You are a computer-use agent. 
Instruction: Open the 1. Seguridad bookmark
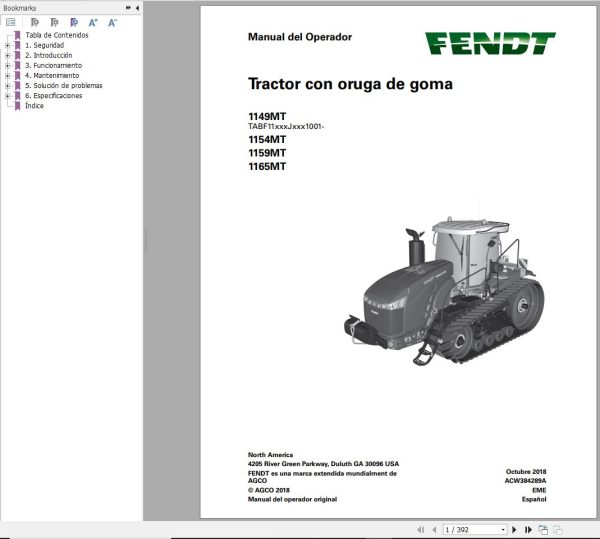point(45,45)
